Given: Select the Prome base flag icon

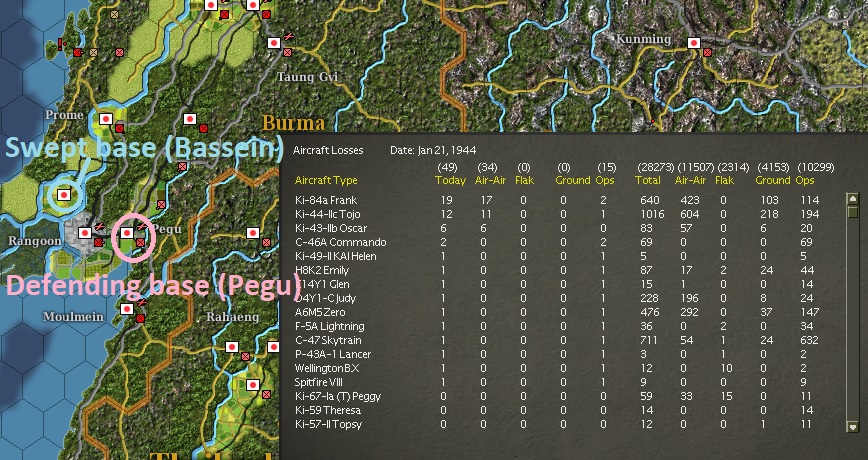Looking at the screenshot, I should click(106, 119).
